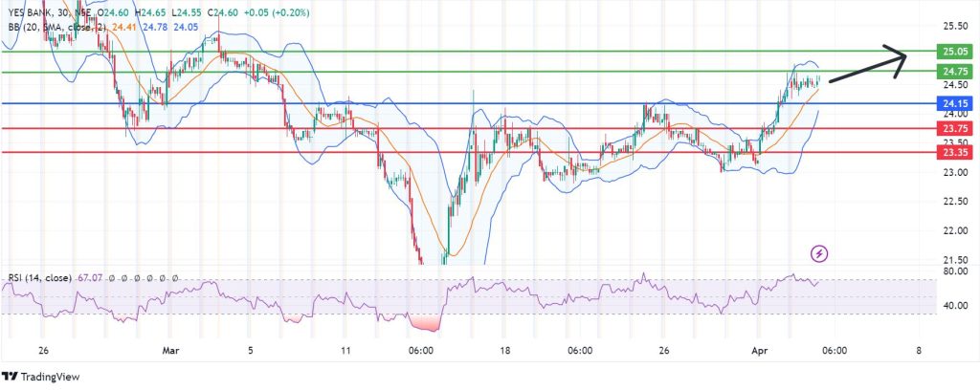Click the RSI 80.00 axis value

954,271
